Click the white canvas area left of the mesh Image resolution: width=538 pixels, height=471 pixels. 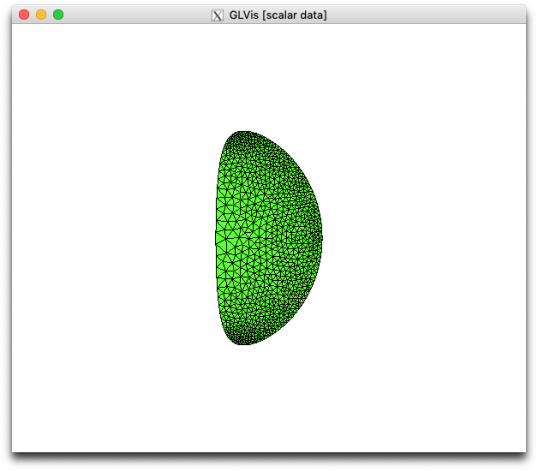click(x=113, y=237)
